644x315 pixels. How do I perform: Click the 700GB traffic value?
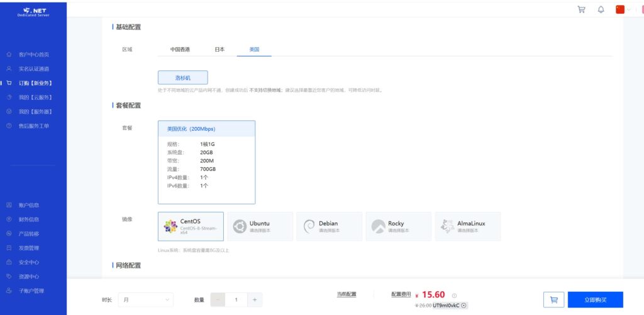point(208,169)
